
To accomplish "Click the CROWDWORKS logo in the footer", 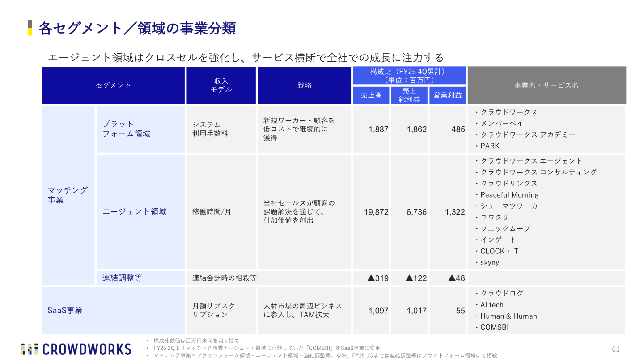I will click(x=76, y=349).
